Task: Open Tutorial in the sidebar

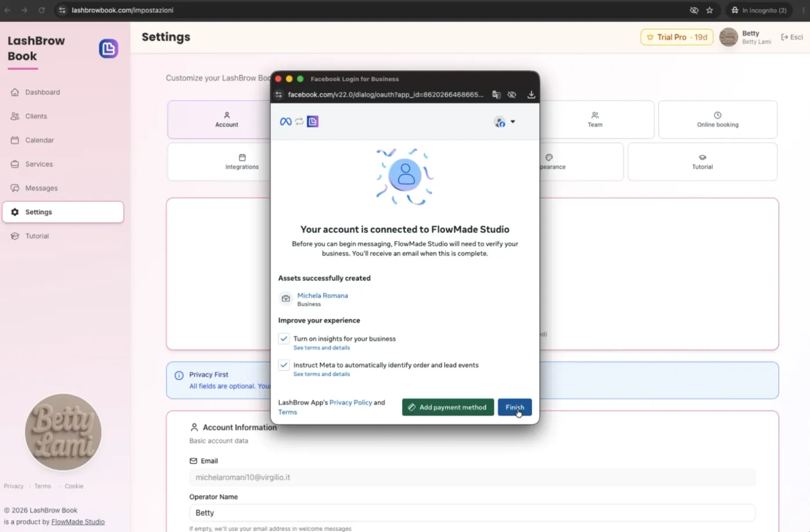Action: pos(63,236)
